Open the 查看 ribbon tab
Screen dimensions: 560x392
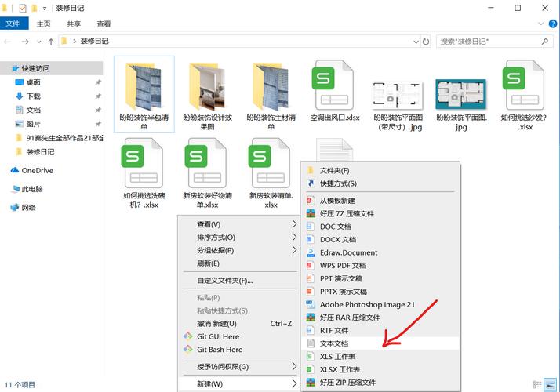click(x=104, y=24)
